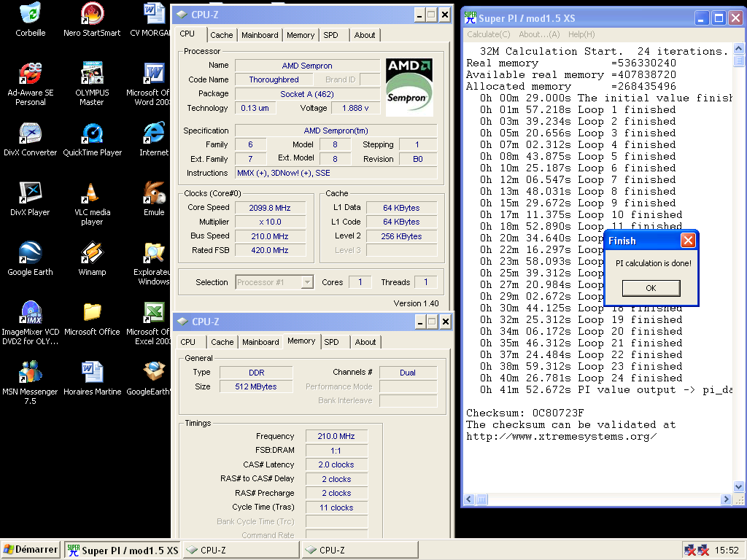Click top CPU-Z title bar icon
The image size is (747, 560).
tap(182, 15)
